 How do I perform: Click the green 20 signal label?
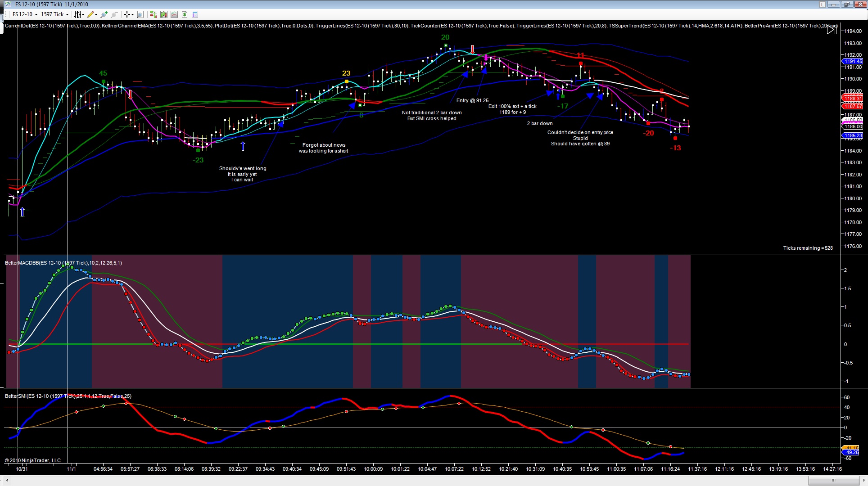pos(445,37)
